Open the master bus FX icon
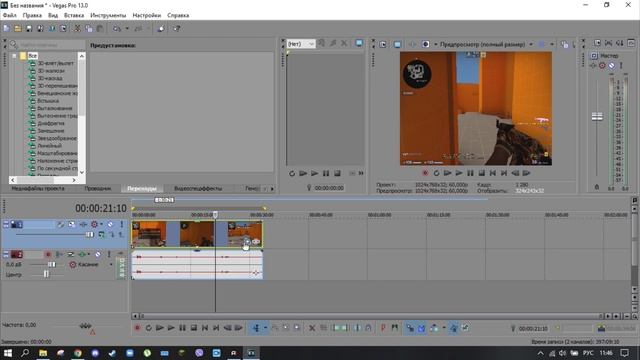 click(593, 65)
